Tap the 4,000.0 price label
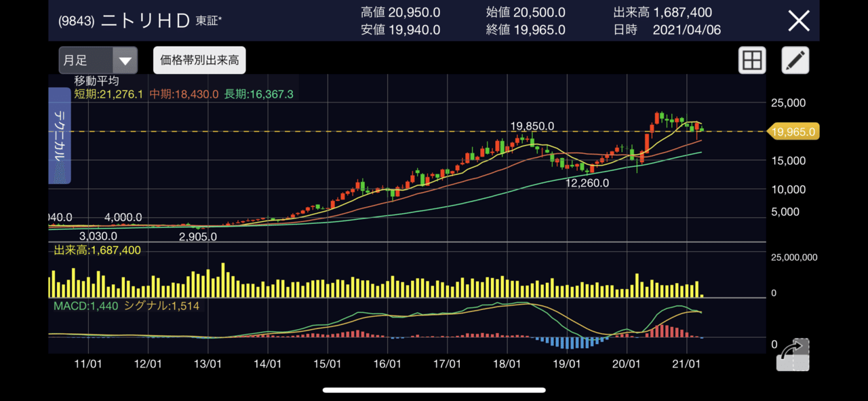This screenshot has height=401, width=868. [x=123, y=217]
